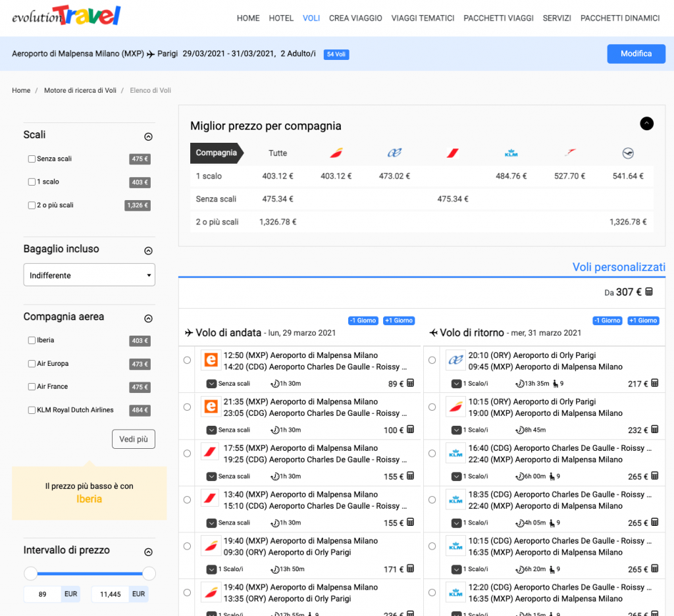Viewport: 674px width, 616px height.
Task: Click the right price range slider handle
Action: click(x=149, y=573)
